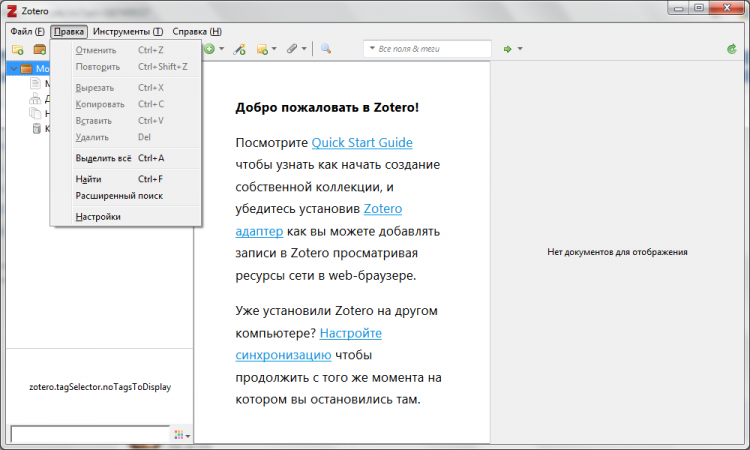Image resolution: width=750 pixels, height=450 pixels.
Task: Click the green Locate arrow icon
Action: (x=508, y=49)
